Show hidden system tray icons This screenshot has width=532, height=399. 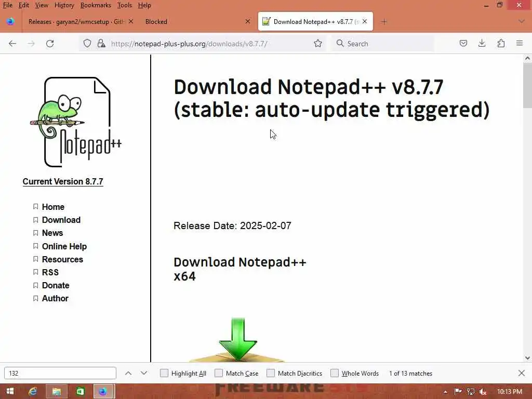pos(445,392)
